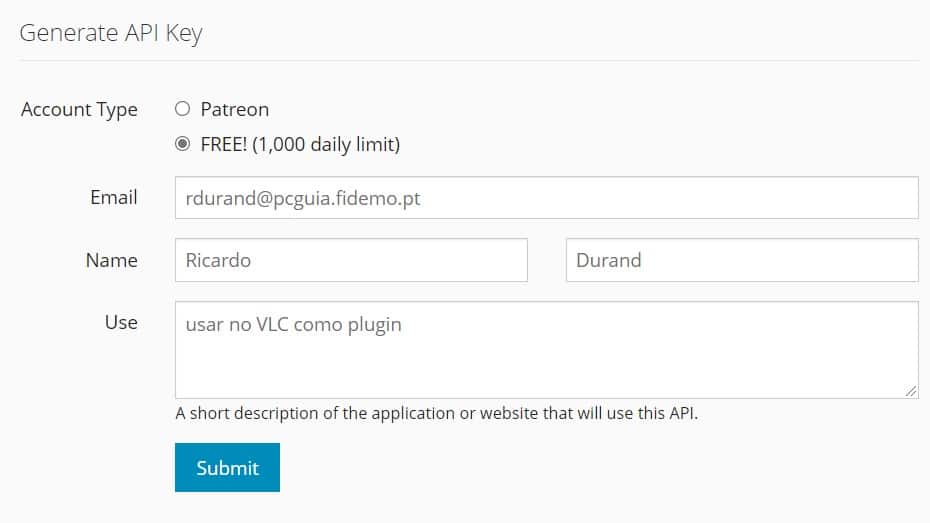Click inside the Use description textarea
The image size is (930, 523).
click(x=546, y=350)
